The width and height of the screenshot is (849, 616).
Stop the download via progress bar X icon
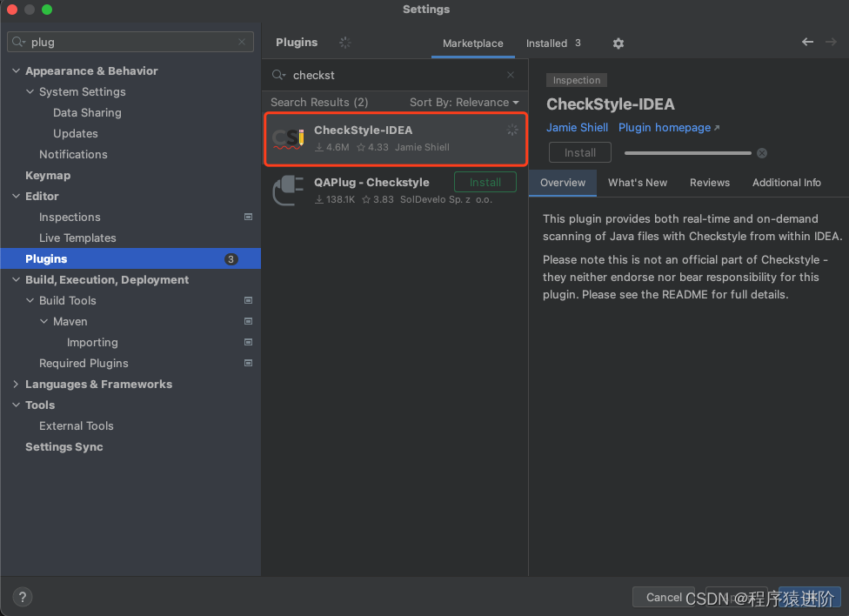[762, 152]
